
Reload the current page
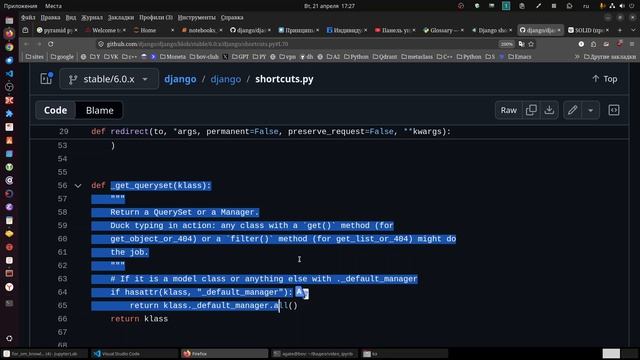[x=51, y=44]
